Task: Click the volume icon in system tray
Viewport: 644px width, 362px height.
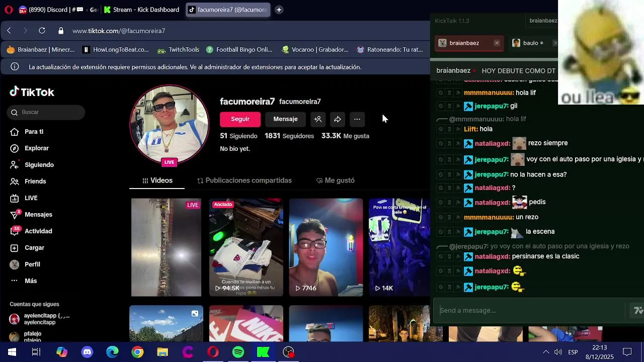Action: pyautogui.click(x=558, y=352)
